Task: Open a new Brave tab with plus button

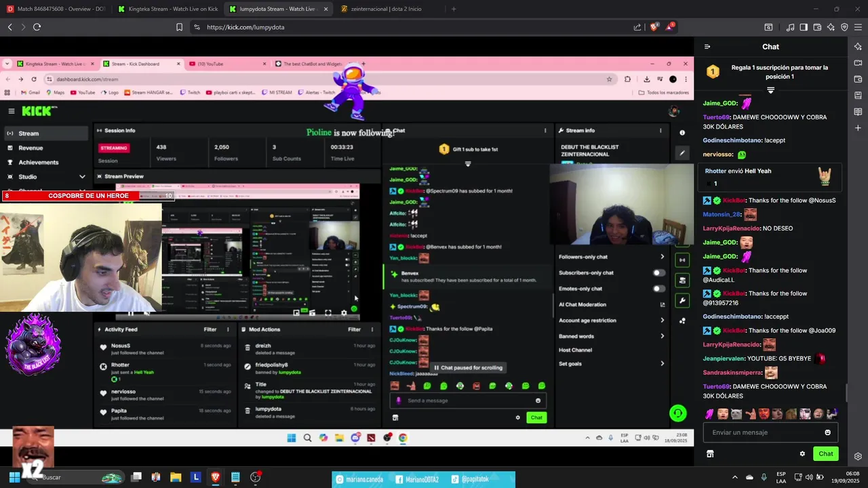Action: point(454,9)
